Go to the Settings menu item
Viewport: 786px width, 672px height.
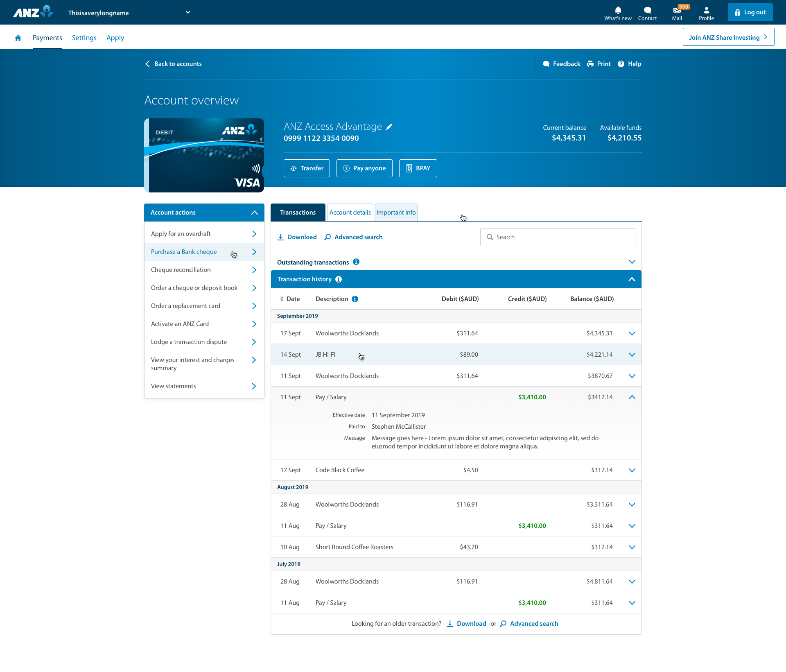[84, 38]
